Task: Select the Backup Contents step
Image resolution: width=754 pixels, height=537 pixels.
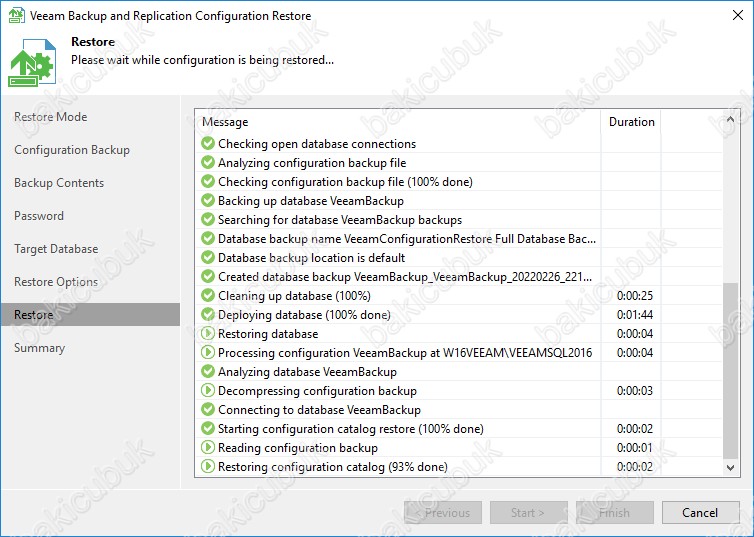Action: [59, 183]
